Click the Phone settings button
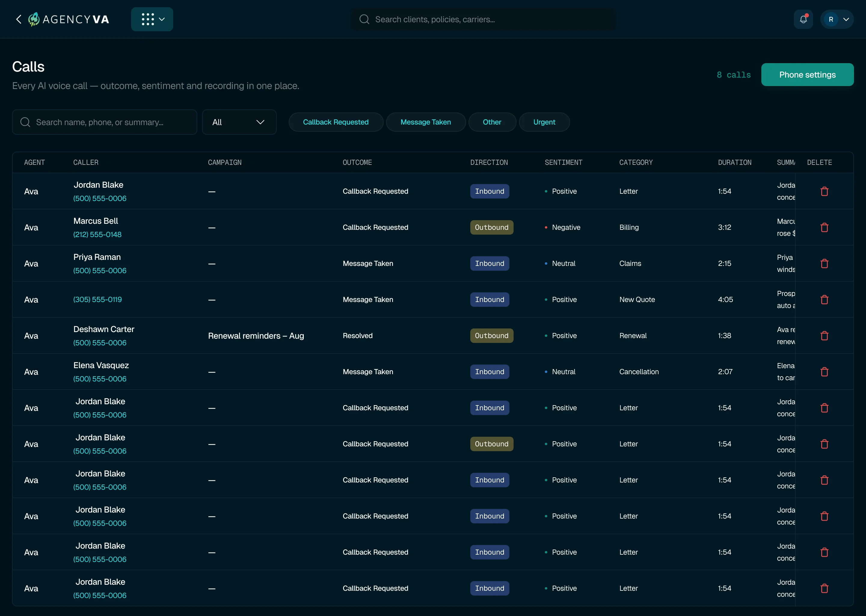Screen dimensions: 866x616 (807, 75)
